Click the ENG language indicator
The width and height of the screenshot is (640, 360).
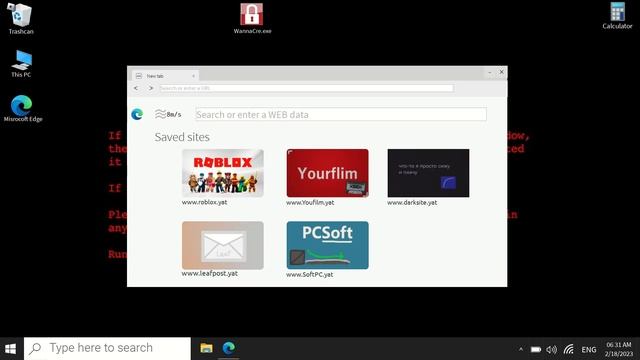pyautogui.click(x=589, y=350)
